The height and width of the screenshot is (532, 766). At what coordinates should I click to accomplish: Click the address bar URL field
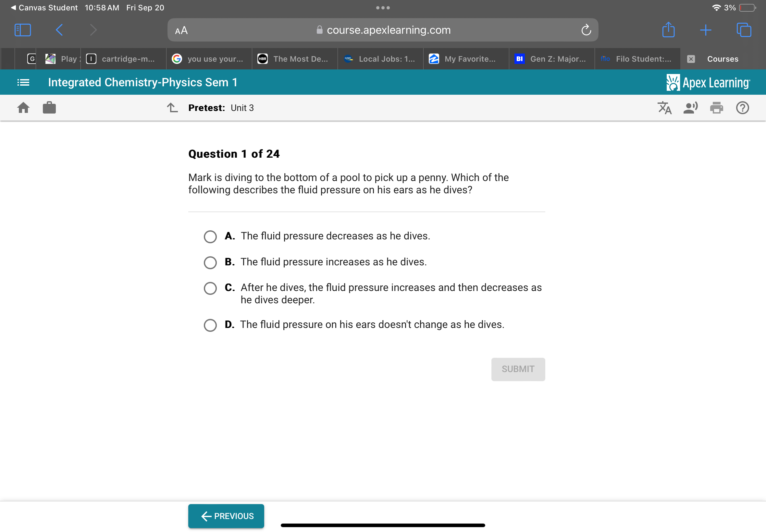[382, 30]
